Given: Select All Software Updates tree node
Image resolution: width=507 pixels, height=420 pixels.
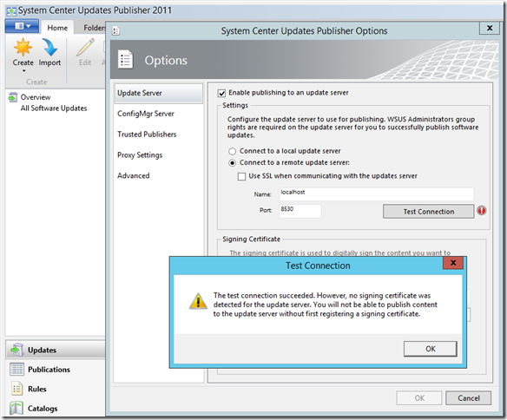Looking at the screenshot, I should [x=54, y=108].
